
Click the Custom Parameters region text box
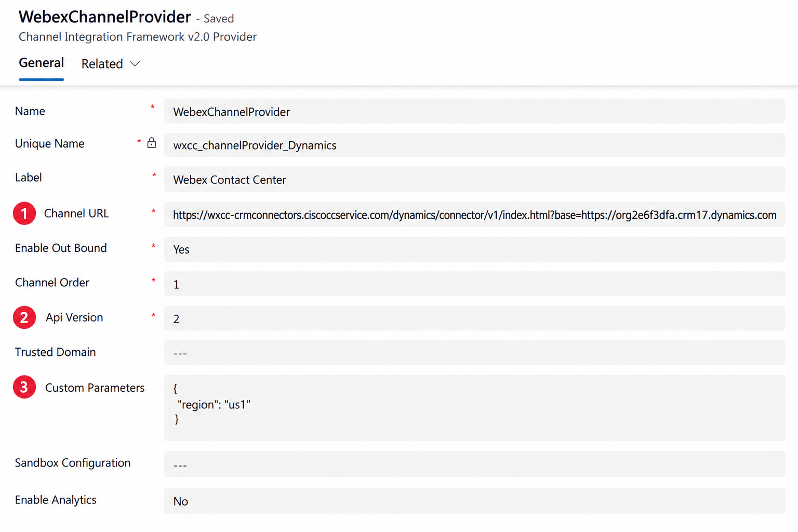(x=474, y=408)
